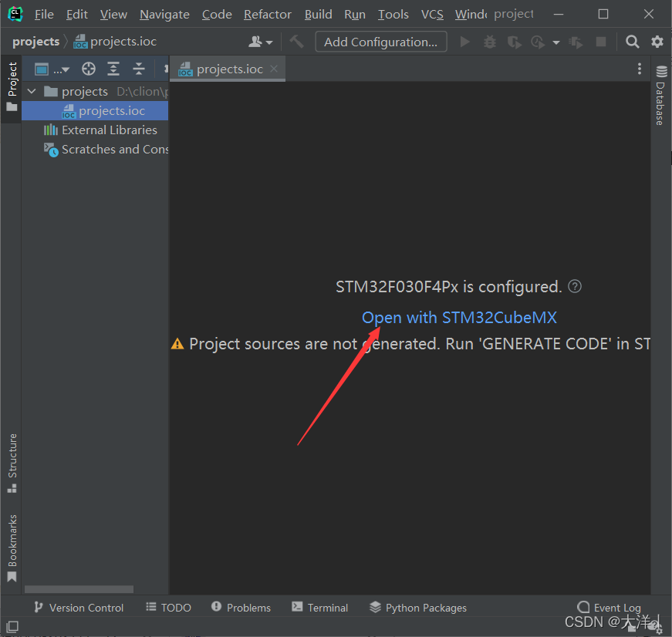Click the projects.ioc breadcrumb
The width and height of the screenshot is (672, 637).
115,42
